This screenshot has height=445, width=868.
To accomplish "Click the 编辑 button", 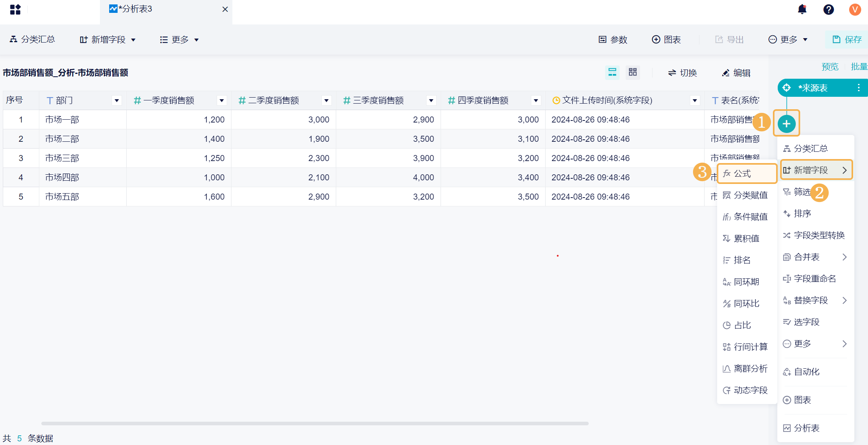I will tap(736, 73).
